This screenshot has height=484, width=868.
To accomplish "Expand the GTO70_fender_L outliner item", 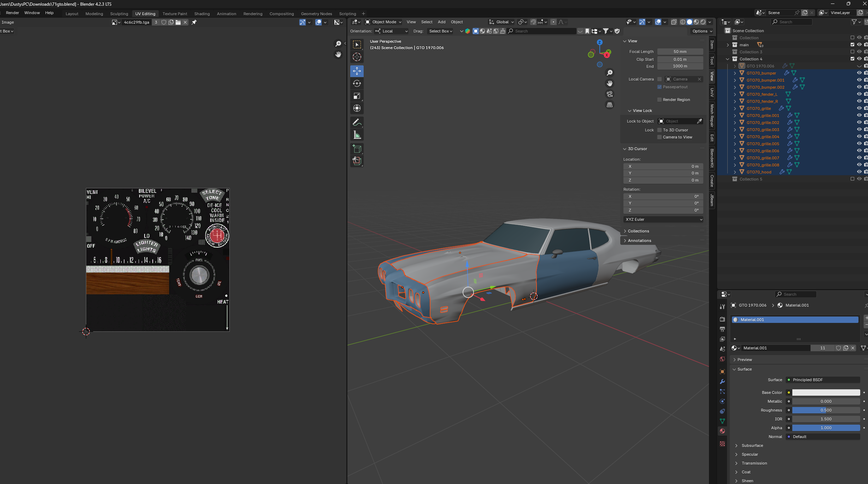I will pyautogui.click(x=735, y=94).
